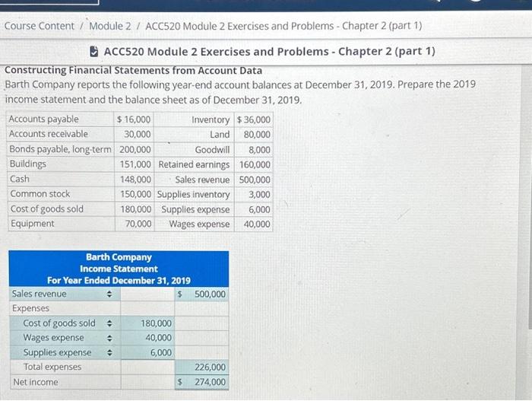Select the 'Cash' table cell

coord(60,179)
